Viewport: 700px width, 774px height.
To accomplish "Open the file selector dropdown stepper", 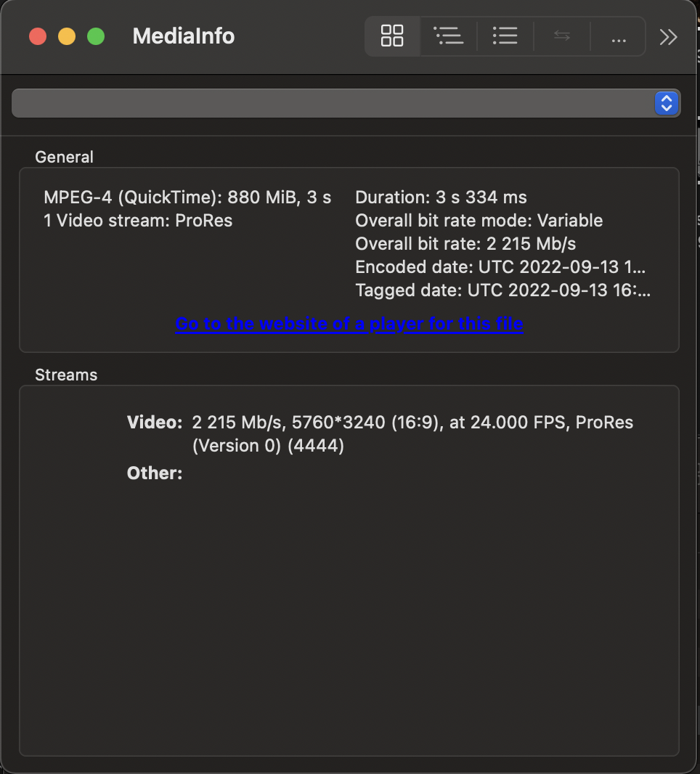I will tap(667, 103).
